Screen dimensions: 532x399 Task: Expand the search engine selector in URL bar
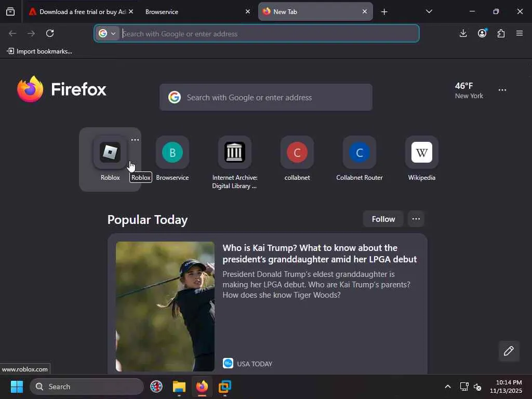[108, 33]
